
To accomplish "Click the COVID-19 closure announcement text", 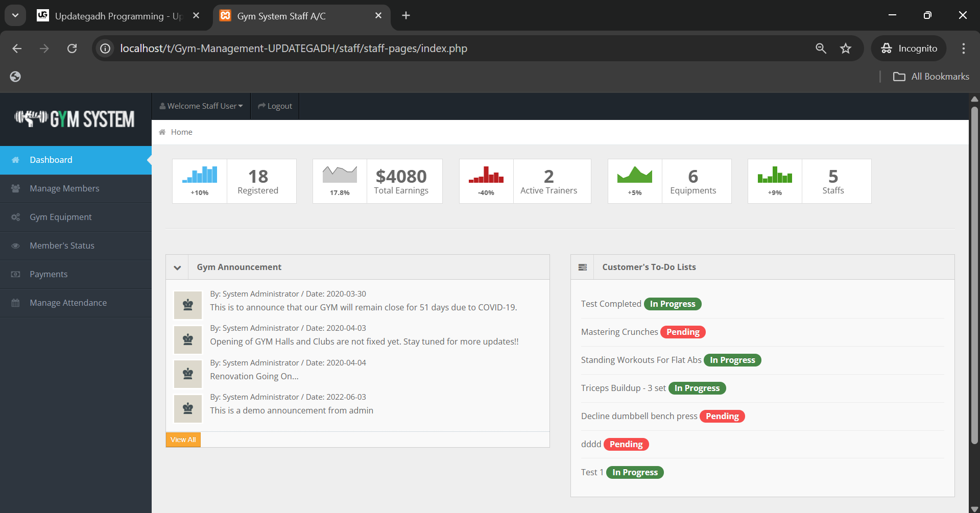I will 364,307.
